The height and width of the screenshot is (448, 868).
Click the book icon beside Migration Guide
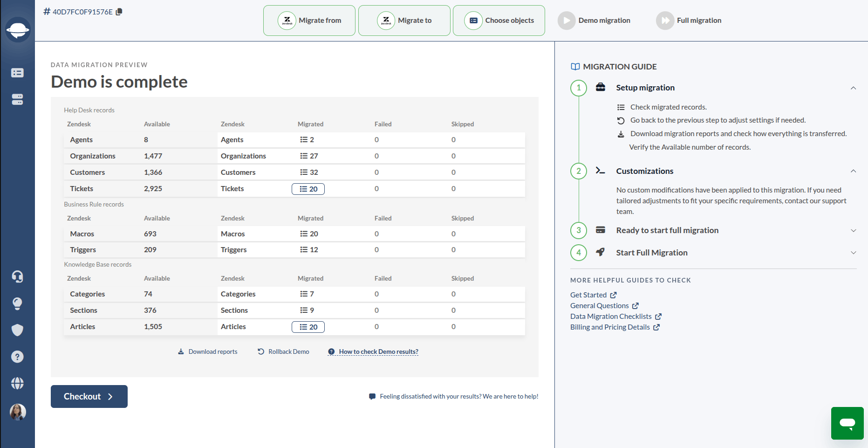tap(575, 67)
